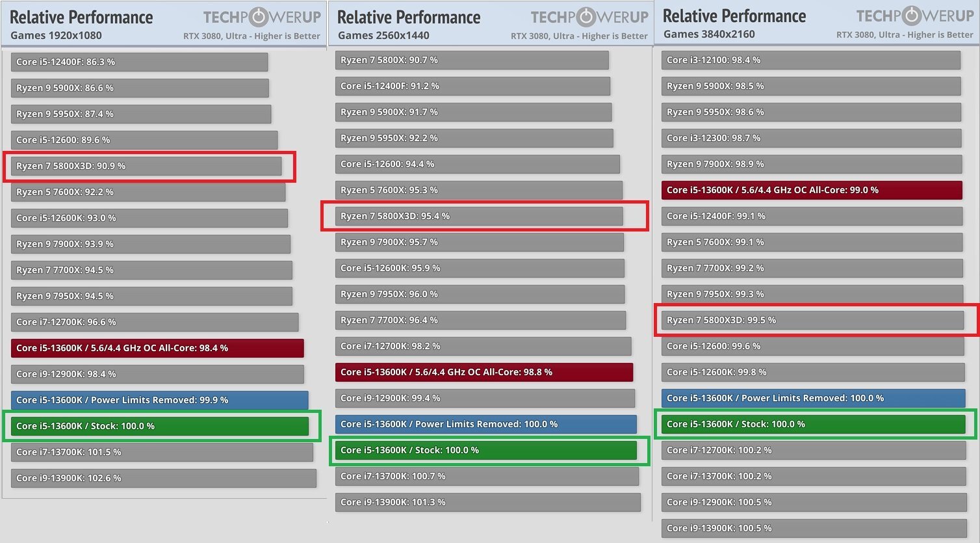Select bar 'Core i7-12700K: 98.2 %'
The image size is (980, 543).
pyautogui.click(x=483, y=346)
